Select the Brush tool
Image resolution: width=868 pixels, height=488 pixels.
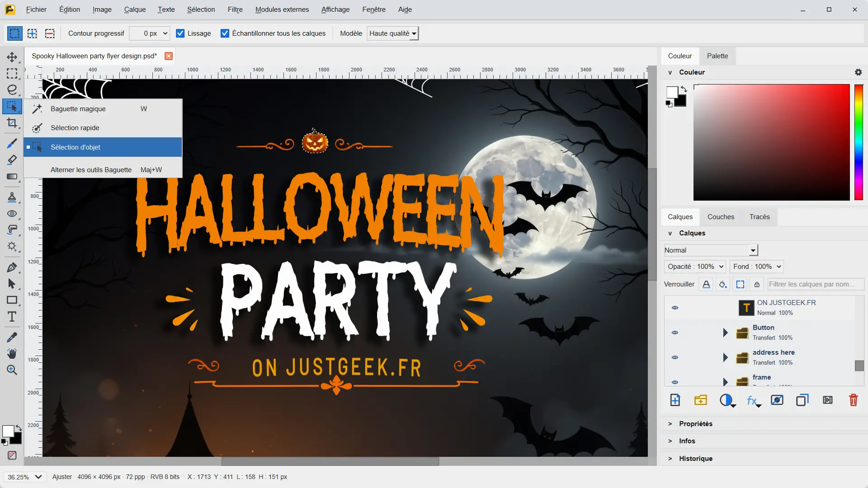click(x=12, y=144)
